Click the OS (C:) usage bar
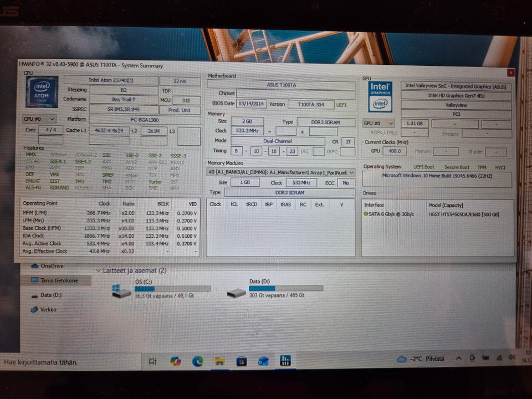532x399 pixels. coord(172,289)
